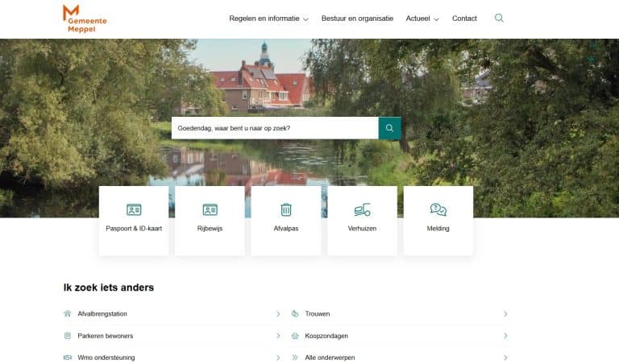The image size is (619, 364).
Task: Click chevron at end of Wmo ondersteuning row
Action: pos(278,358)
